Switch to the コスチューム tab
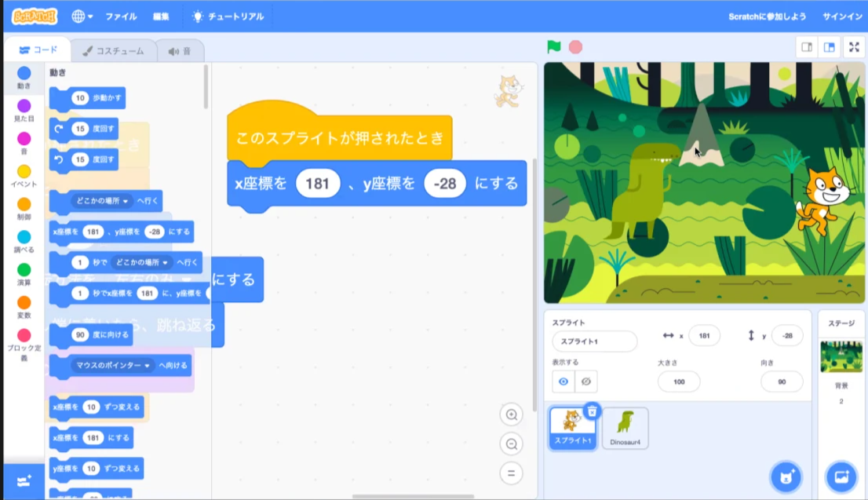The image size is (868, 500). [x=113, y=51]
